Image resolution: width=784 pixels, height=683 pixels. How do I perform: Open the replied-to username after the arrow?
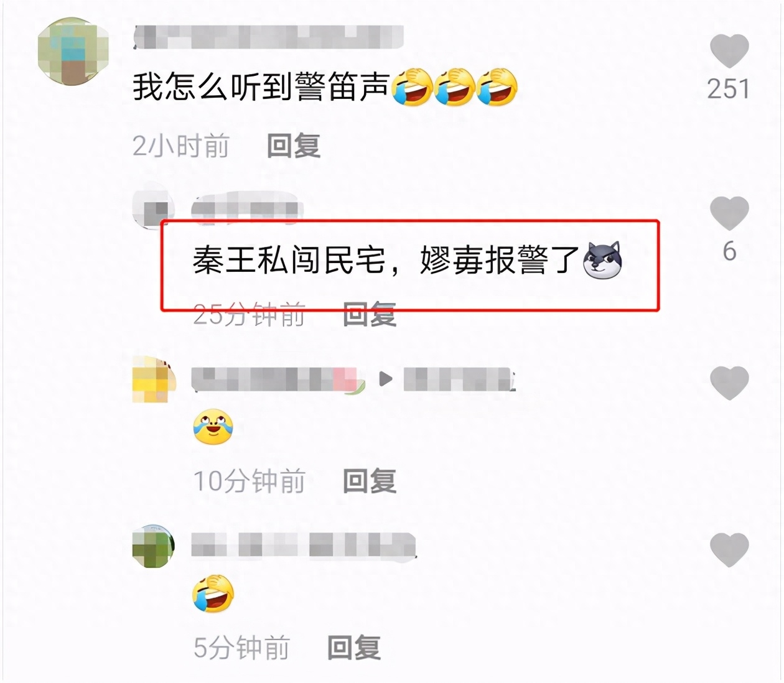point(460,379)
